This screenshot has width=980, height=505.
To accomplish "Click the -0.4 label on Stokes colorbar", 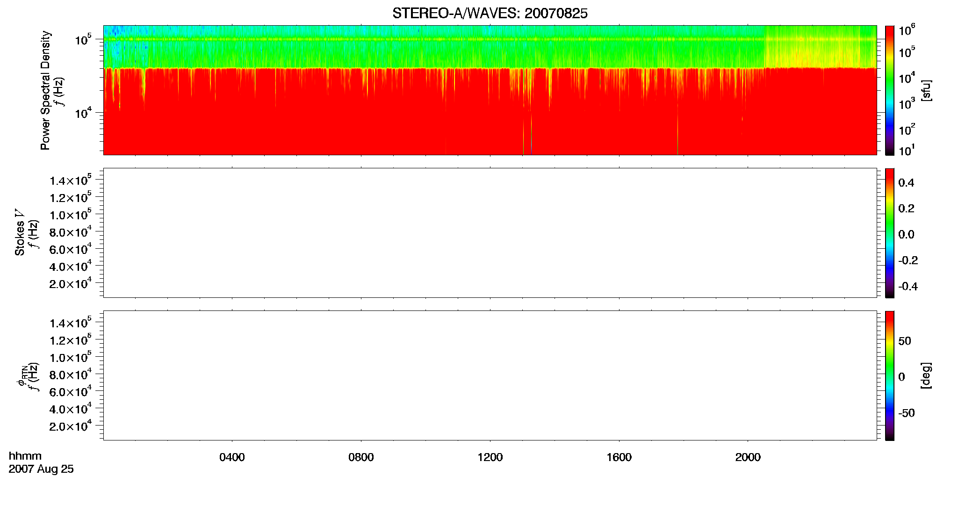I will (908, 286).
